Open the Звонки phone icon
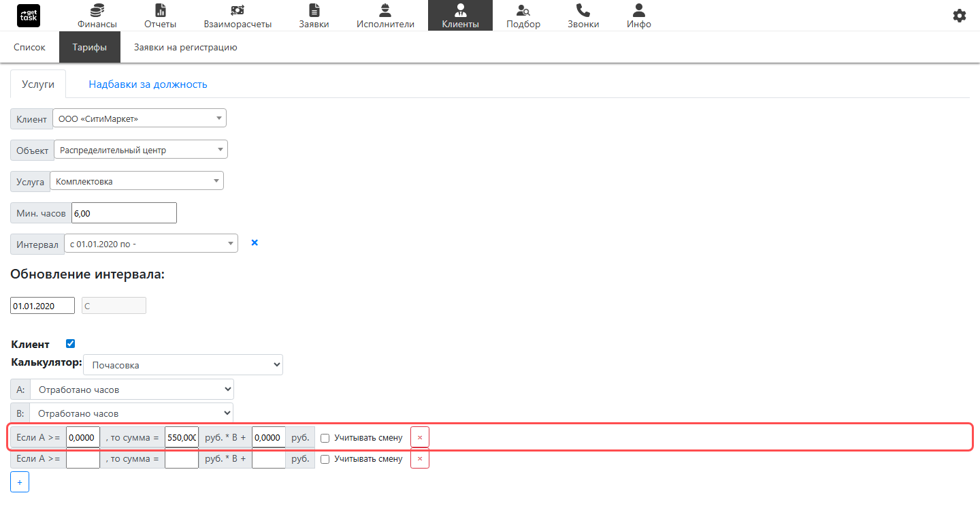 pyautogui.click(x=583, y=10)
